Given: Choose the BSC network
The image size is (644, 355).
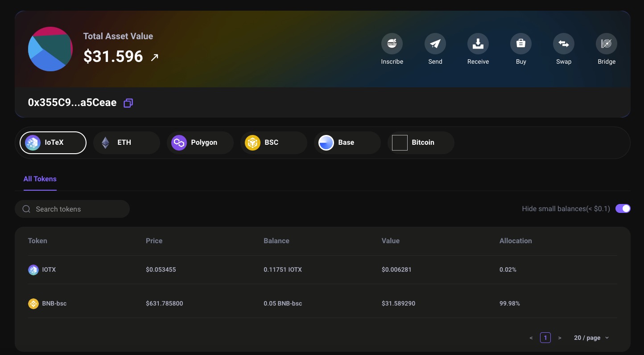Looking at the screenshot, I should point(273,143).
